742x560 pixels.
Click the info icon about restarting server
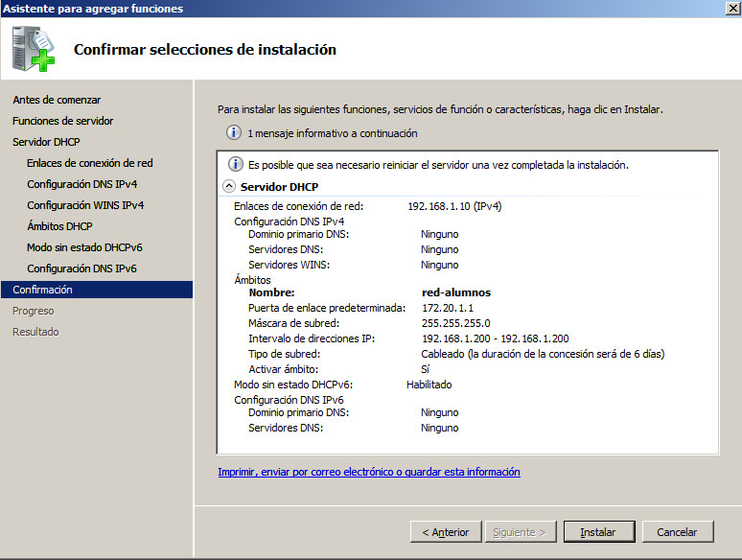click(x=234, y=165)
